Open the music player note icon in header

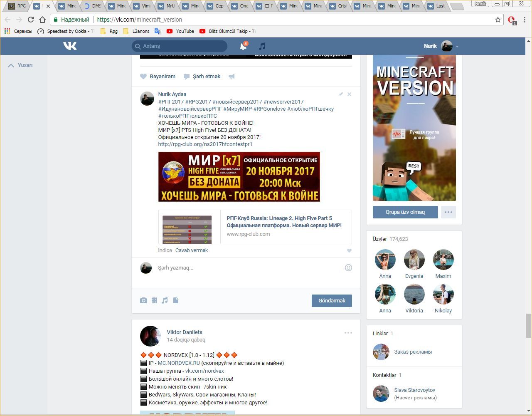(262, 46)
